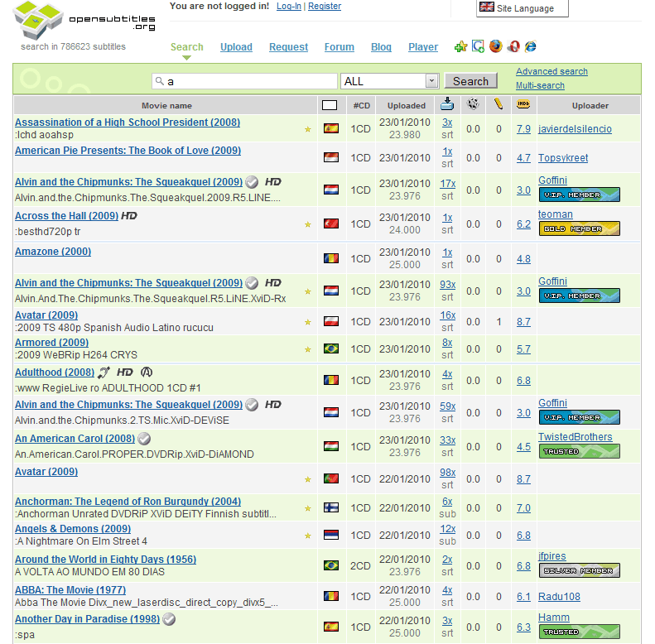Open the Site Language selector

tap(523, 8)
